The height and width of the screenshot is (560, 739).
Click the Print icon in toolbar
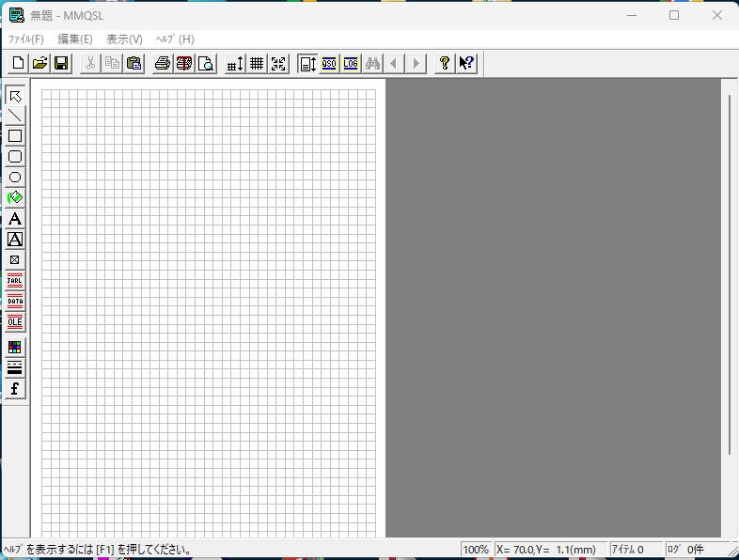point(163,64)
